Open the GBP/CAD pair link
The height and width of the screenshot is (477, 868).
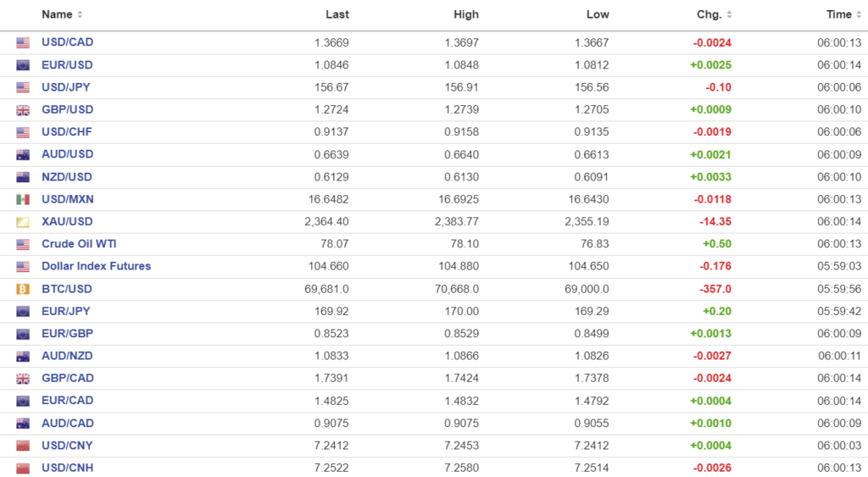(68, 378)
